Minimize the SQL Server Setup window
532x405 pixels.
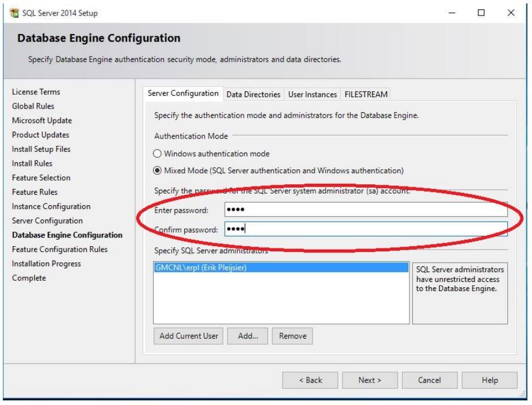coord(452,13)
